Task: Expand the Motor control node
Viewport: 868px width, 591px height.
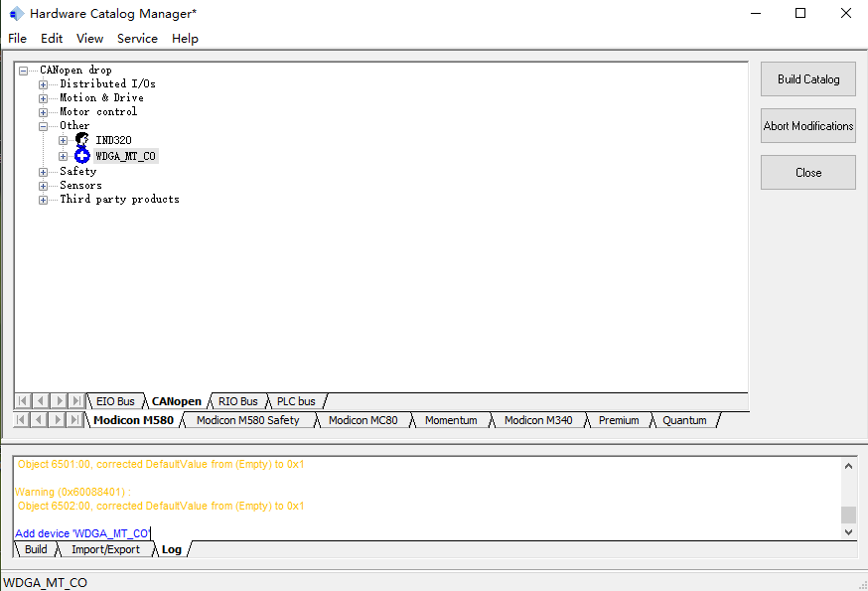Action: (x=43, y=112)
